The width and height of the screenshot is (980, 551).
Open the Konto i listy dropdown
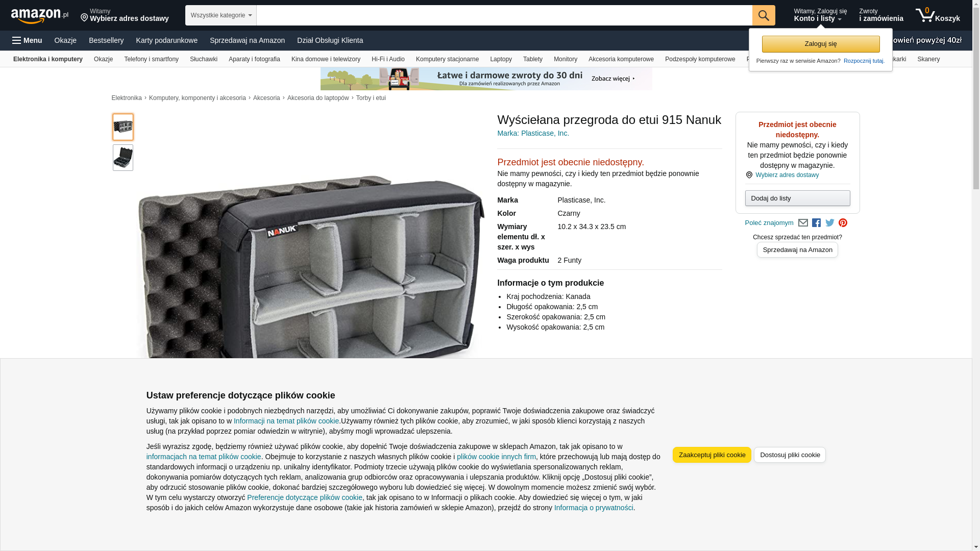pos(820,15)
